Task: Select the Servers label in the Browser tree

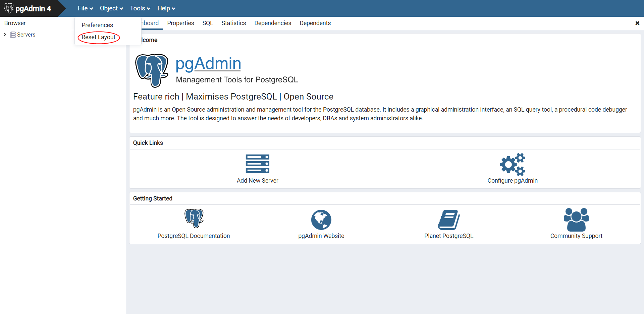Action: point(26,35)
